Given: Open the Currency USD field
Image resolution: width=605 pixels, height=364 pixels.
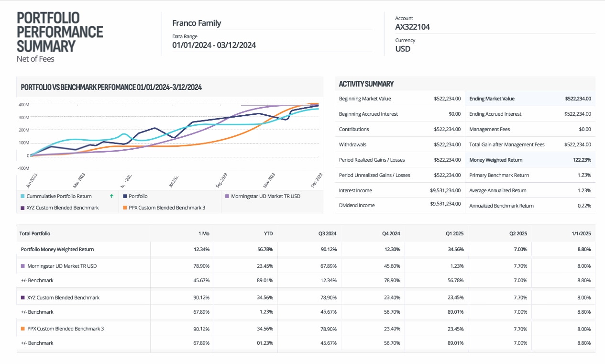Looking at the screenshot, I should coord(403,49).
